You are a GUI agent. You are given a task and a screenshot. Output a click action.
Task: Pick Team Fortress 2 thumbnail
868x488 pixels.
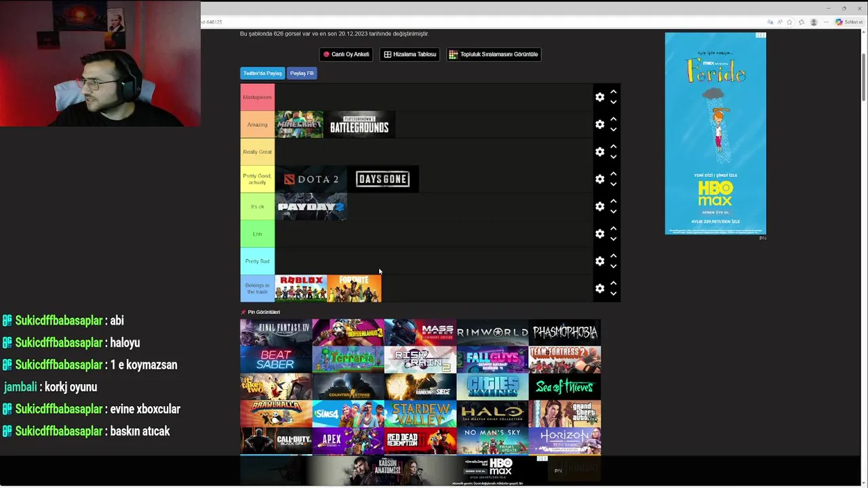pyautogui.click(x=565, y=360)
